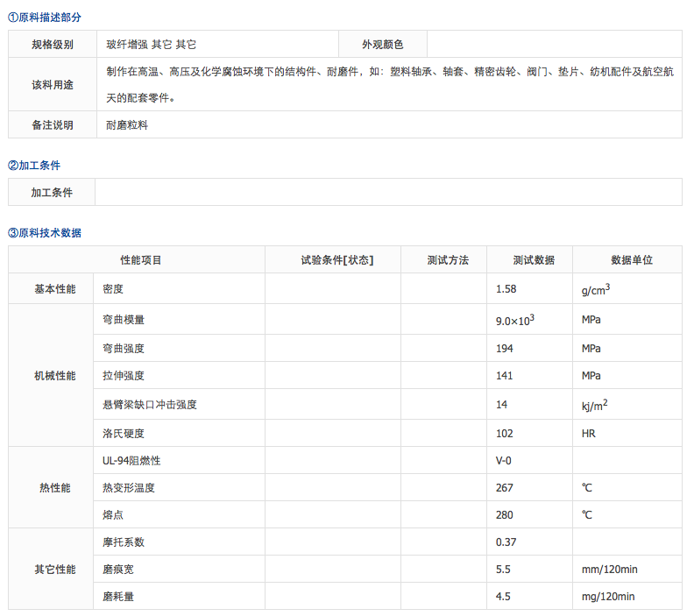Click the ①原料描述部分 section heading
Screen dimensions: 694x616
tap(46, 17)
